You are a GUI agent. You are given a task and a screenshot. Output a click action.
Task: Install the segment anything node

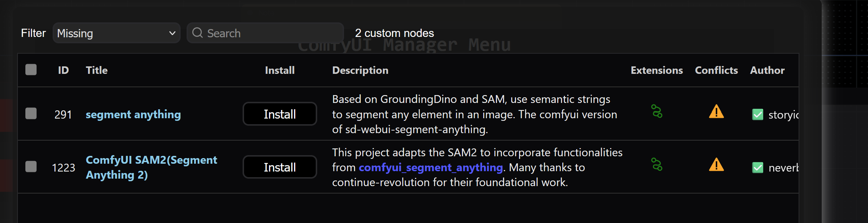(280, 114)
